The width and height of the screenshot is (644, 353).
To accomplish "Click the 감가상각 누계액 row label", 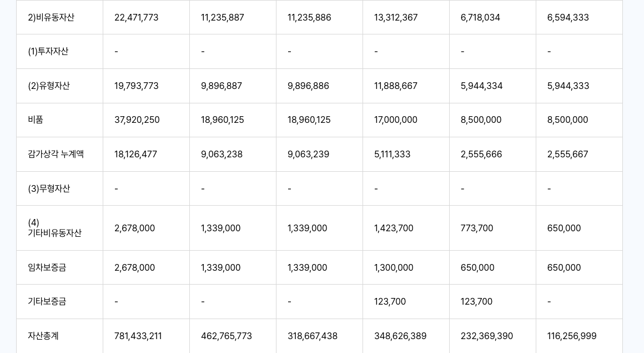I will click(x=56, y=155).
